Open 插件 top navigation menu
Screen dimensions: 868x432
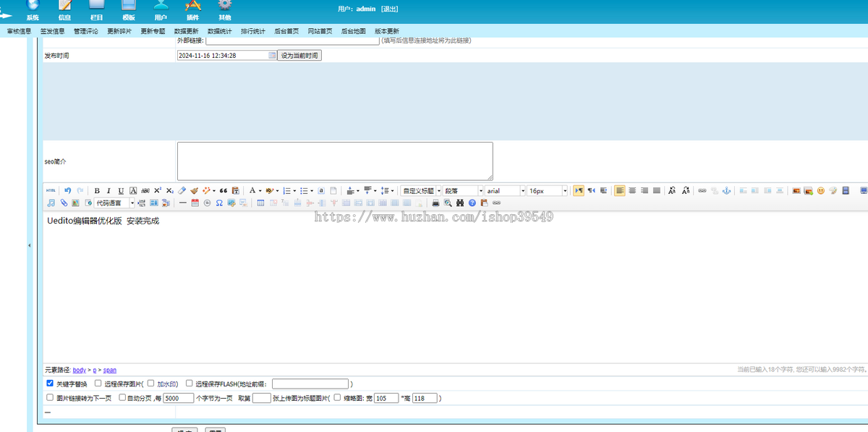tap(192, 10)
